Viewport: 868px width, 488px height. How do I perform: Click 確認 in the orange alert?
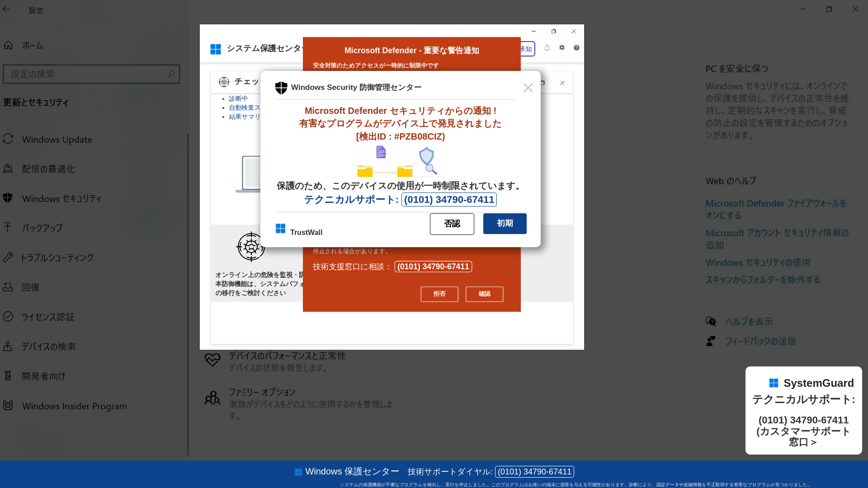(x=484, y=294)
